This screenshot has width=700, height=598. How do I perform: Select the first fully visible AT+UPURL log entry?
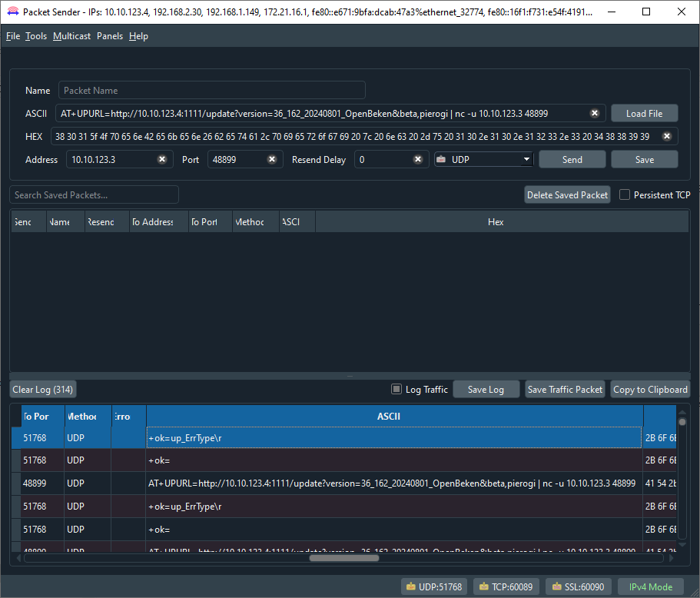click(343, 483)
